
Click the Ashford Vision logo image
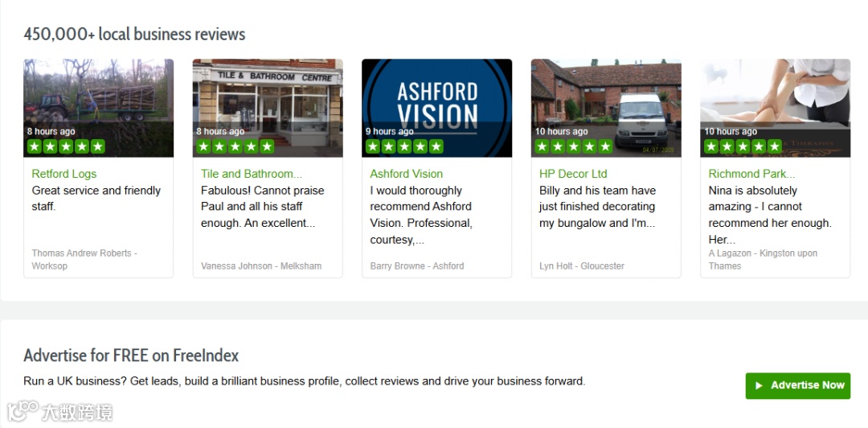pyautogui.click(x=436, y=108)
